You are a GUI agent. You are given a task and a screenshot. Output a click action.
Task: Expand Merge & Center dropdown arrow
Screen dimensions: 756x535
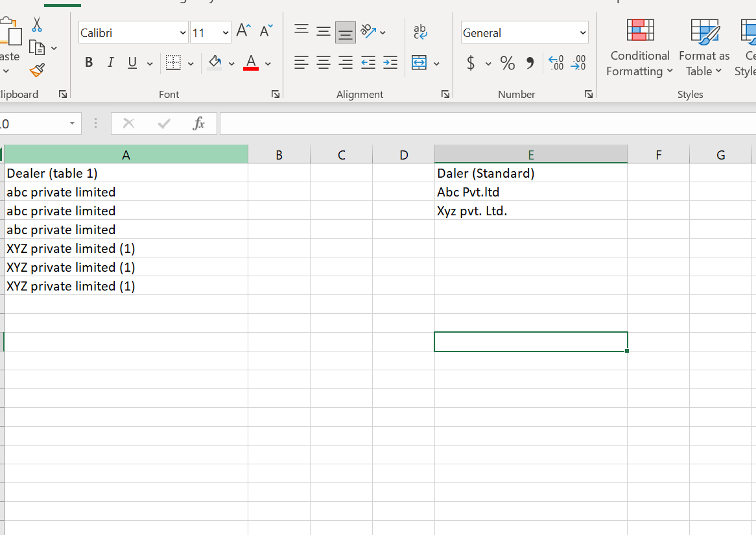(x=436, y=63)
